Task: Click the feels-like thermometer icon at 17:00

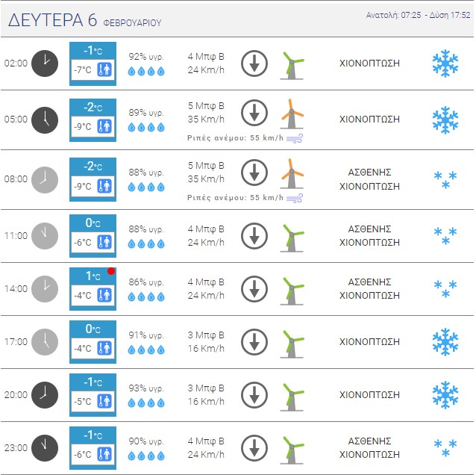Action: click(x=104, y=349)
